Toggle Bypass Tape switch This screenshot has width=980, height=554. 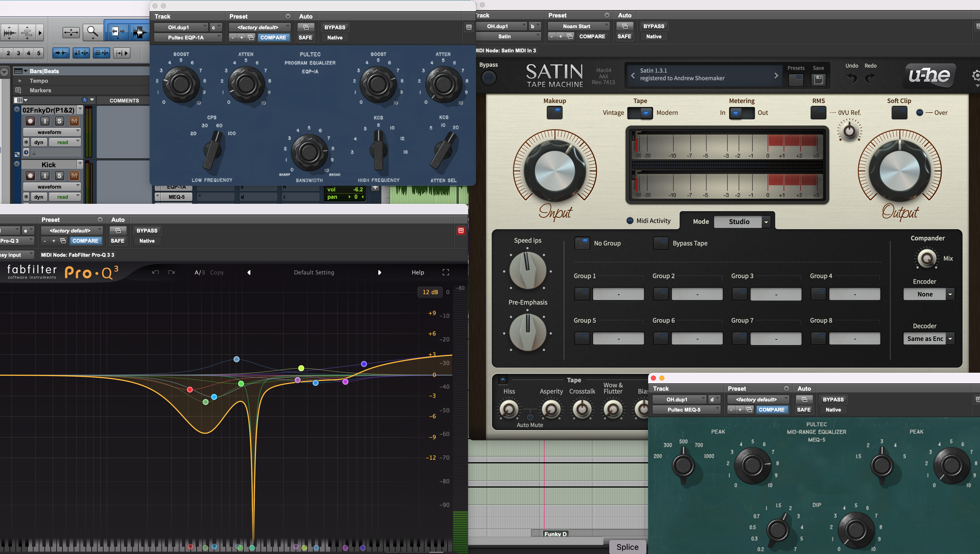point(661,243)
